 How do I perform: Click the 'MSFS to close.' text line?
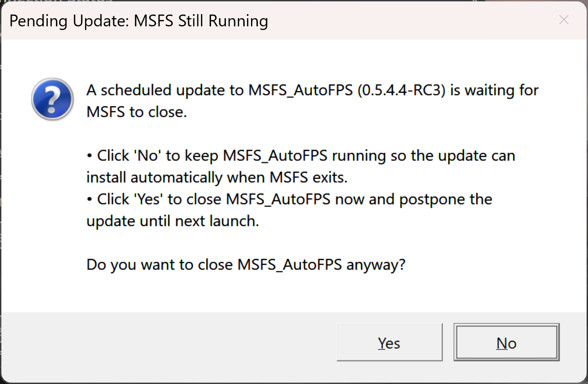tap(137, 112)
